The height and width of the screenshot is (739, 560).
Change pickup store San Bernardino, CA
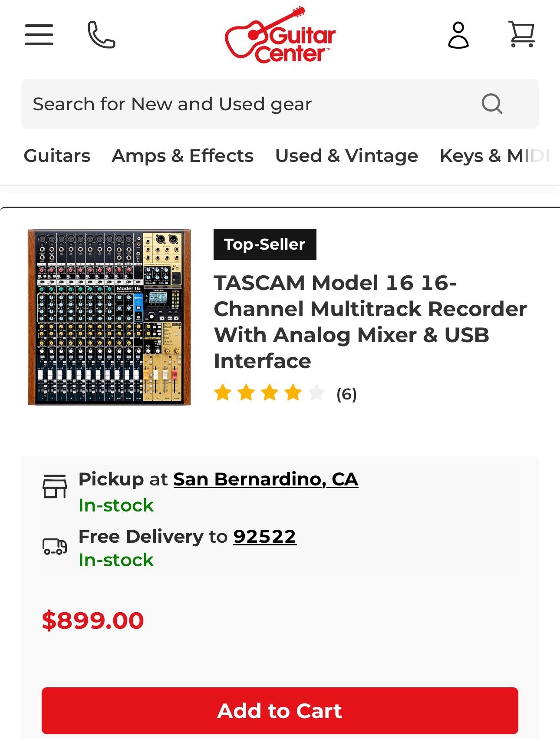[266, 479]
